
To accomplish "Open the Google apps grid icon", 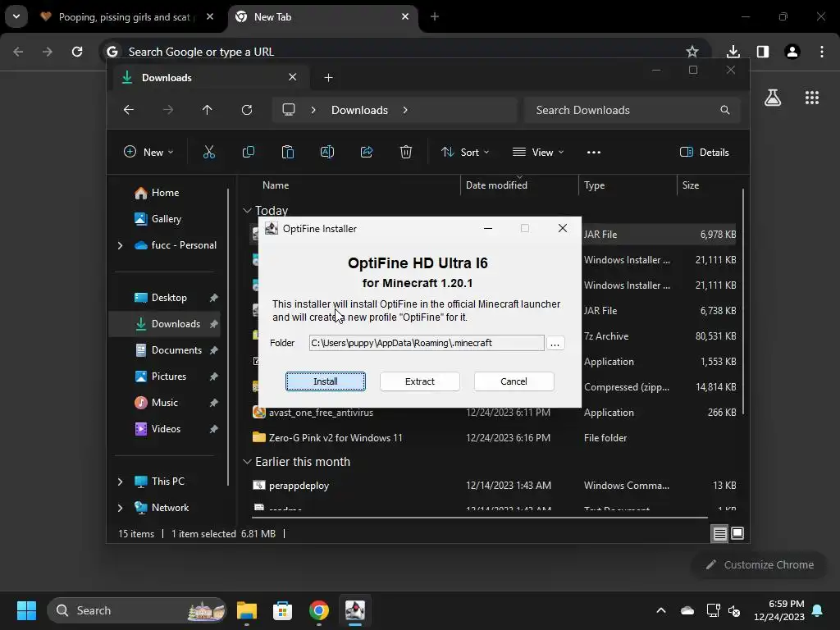I will [x=811, y=98].
